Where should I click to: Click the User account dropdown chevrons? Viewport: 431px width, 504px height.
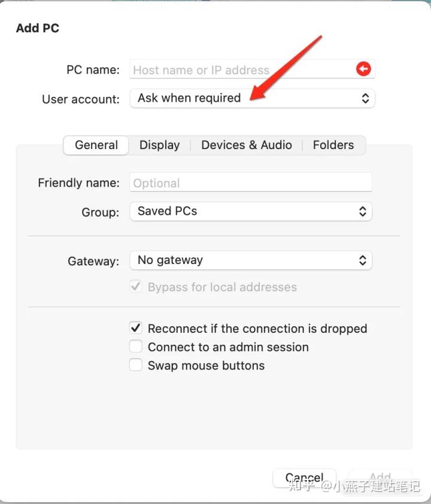coord(365,98)
